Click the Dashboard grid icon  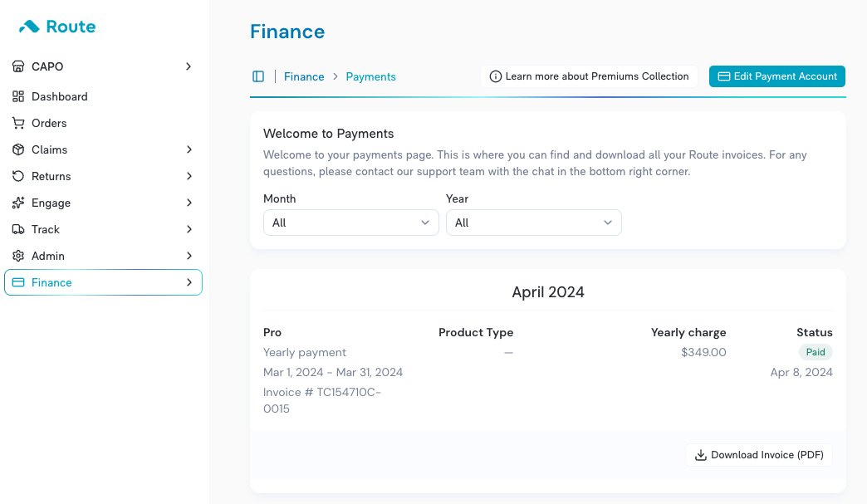(x=18, y=96)
